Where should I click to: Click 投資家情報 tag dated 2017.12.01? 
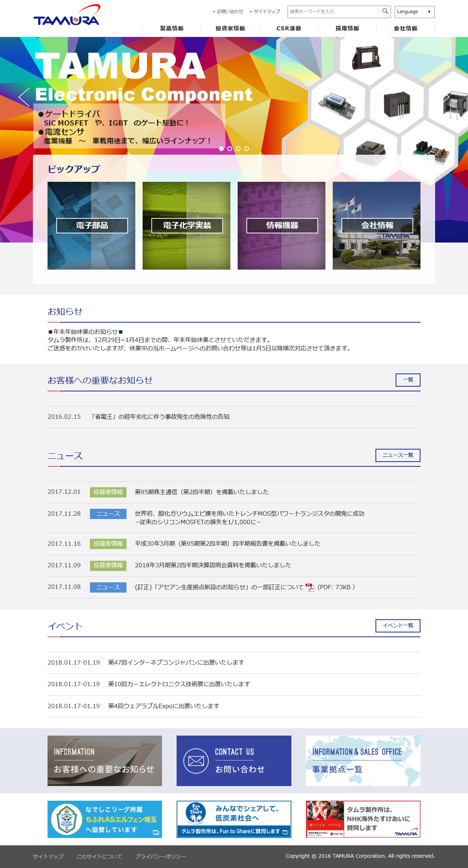coord(108,492)
